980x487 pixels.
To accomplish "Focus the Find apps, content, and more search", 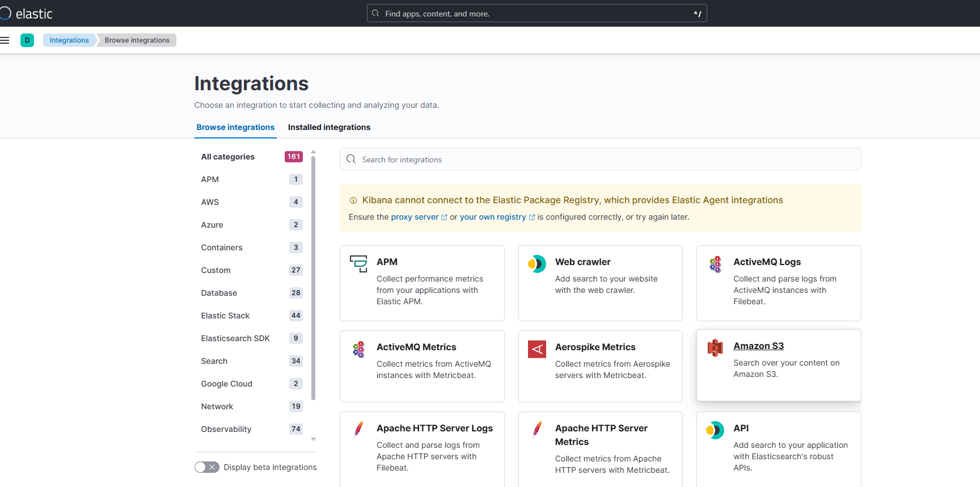I will tap(537, 13).
